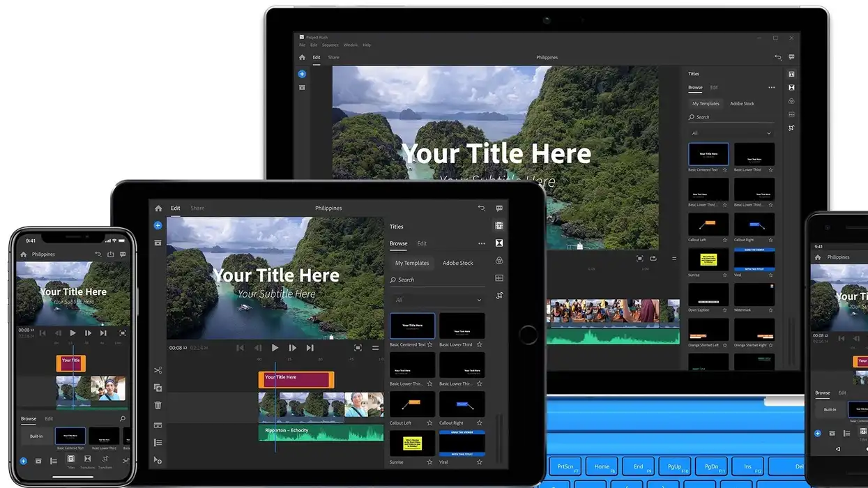Click the undo arrow on the tablet
The image size is (868, 488).
click(481, 208)
